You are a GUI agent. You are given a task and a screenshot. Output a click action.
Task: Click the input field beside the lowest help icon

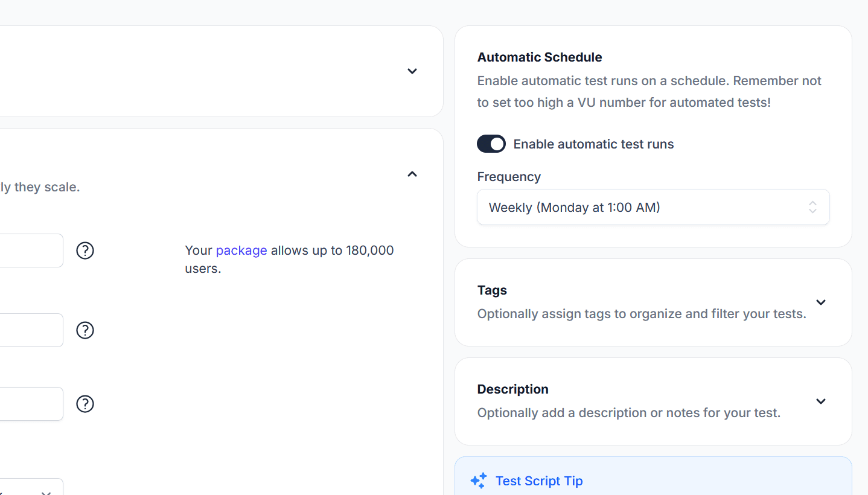(x=30, y=404)
